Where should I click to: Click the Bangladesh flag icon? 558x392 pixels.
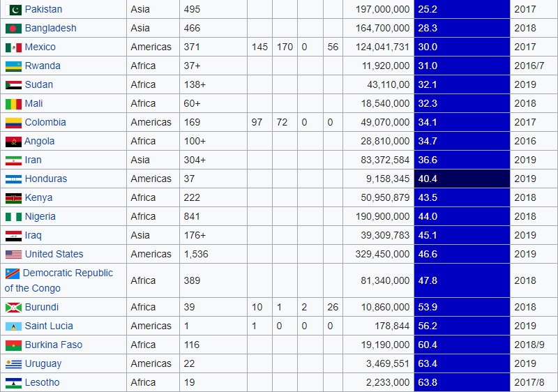(13, 29)
